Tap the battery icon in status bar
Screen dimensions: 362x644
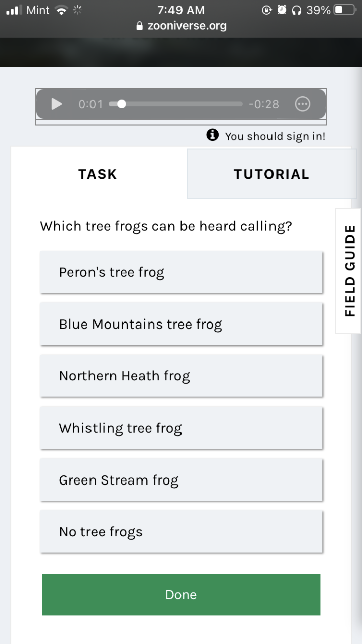(x=345, y=10)
